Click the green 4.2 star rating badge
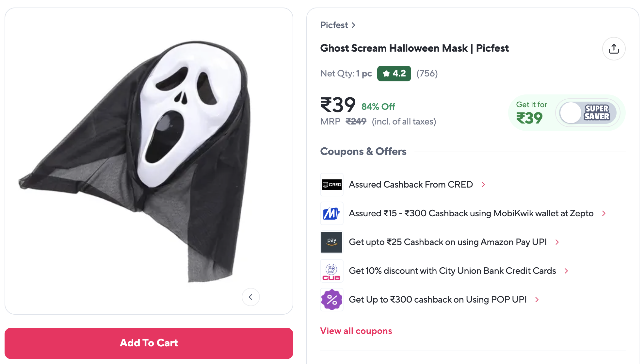Screen dimensions: 644x364 [394, 74]
